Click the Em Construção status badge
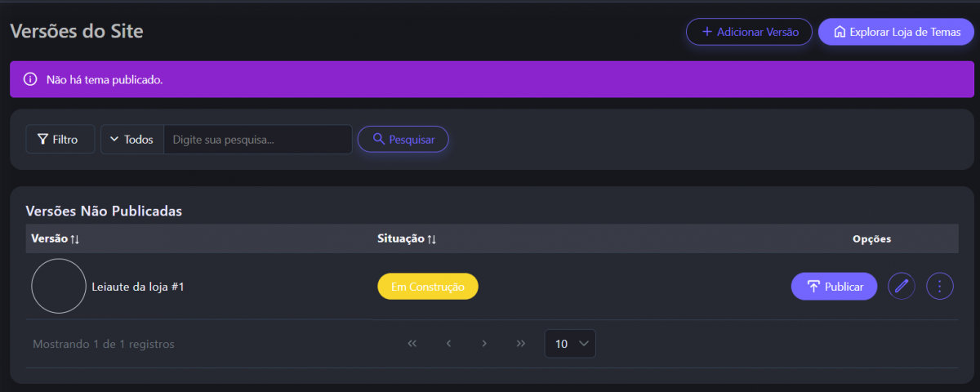The width and height of the screenshot is (980, 392). [427, 287]
